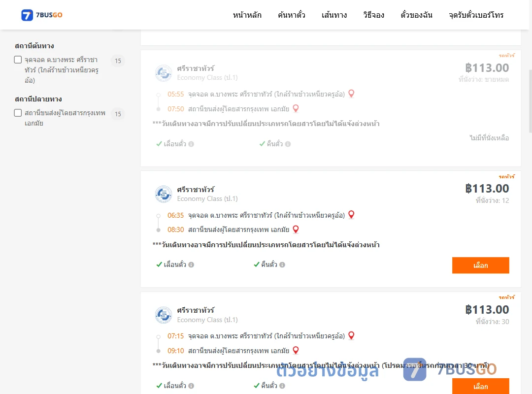The width and height of the screenshot is (532, 394).
Task: Click the สถานีต้นทาง filter heading
Action: click(34, 46)
